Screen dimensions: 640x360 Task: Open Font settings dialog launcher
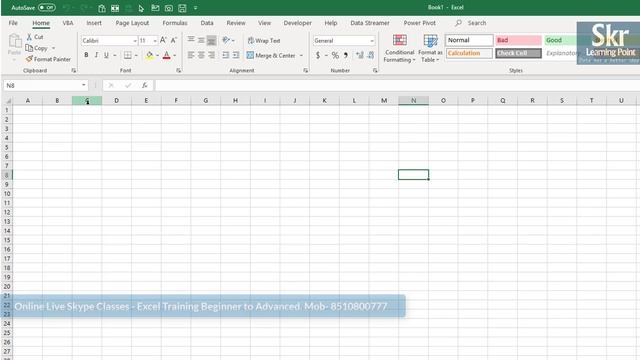[178, 71]
